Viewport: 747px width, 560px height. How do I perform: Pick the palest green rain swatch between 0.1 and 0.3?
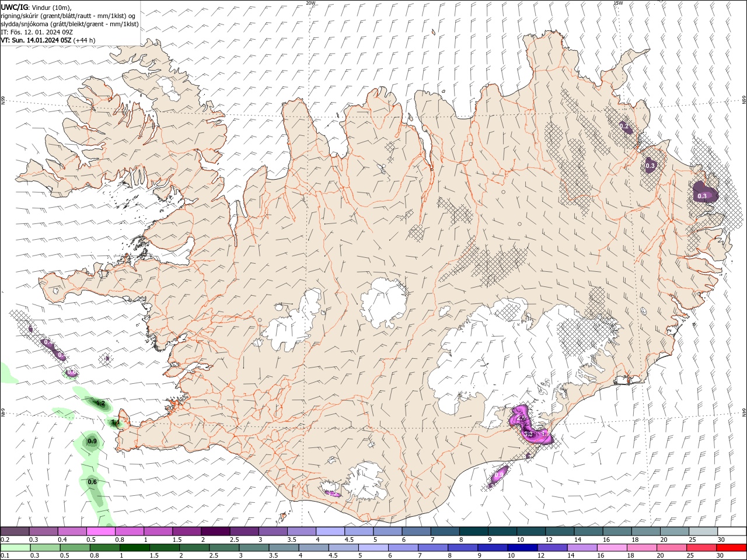point(15,548)
